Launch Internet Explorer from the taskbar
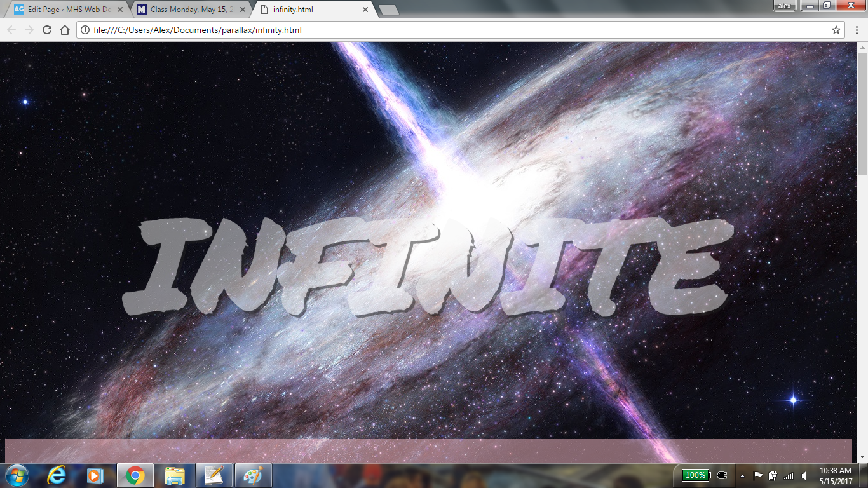868x488 pixels. [x=57, y=475]
